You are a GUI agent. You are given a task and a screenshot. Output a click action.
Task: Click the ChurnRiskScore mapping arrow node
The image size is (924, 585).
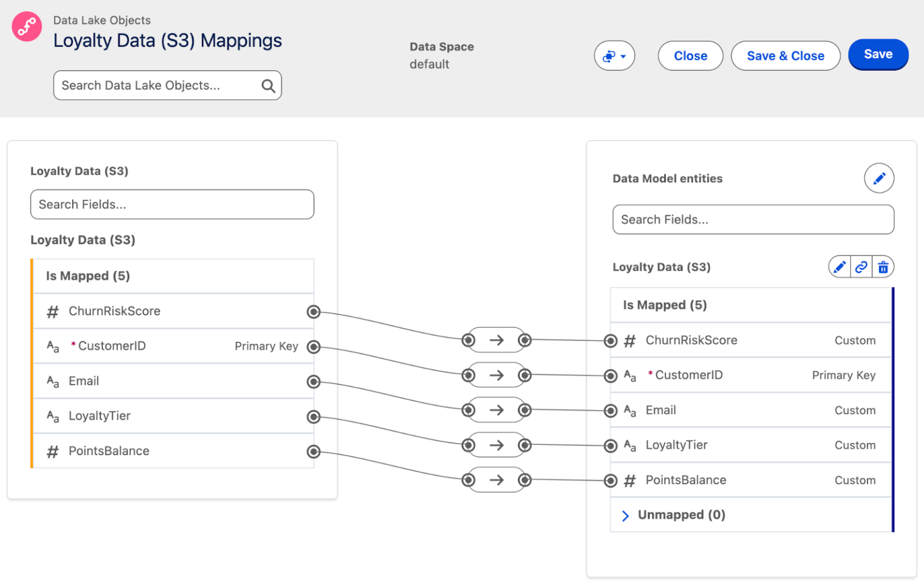tap(496, 340)
